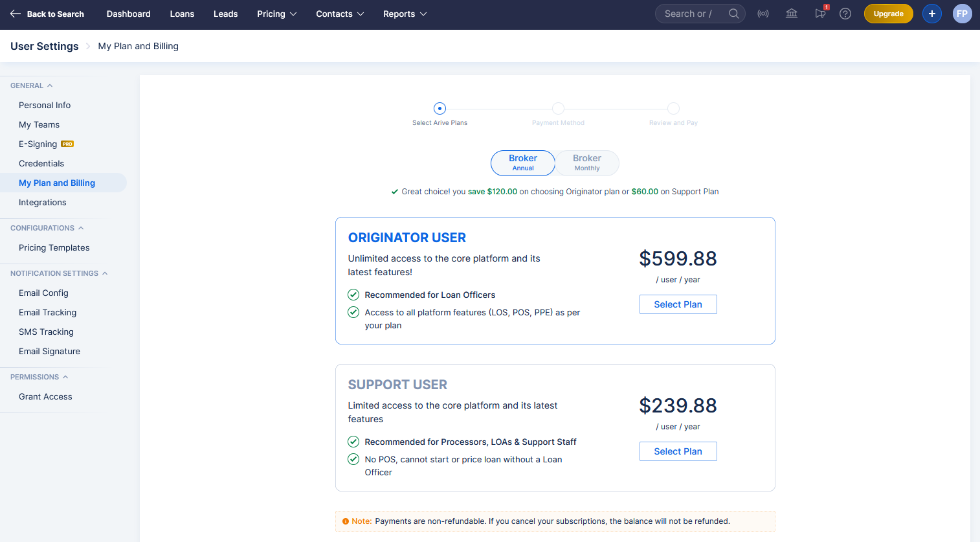980x542 pixels.
Task: Open the FP user avatar menu
Action: [963, 14]
